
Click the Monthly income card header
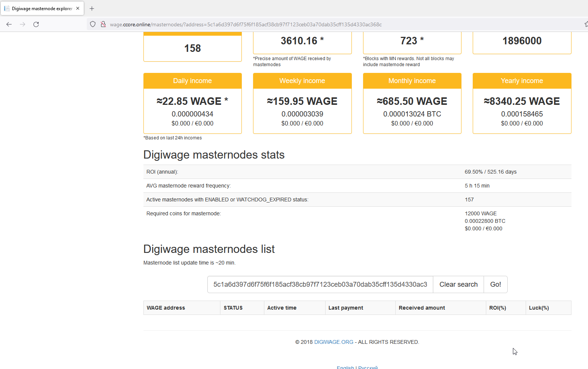tap(412, 81)
